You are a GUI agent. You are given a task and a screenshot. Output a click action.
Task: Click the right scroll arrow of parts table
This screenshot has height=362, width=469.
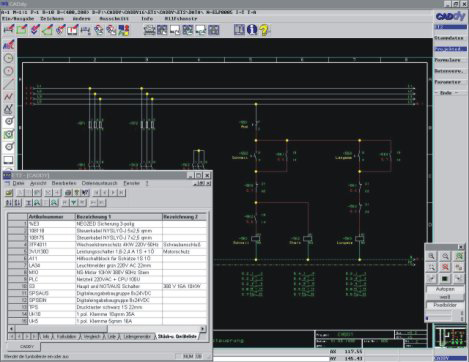203,328
